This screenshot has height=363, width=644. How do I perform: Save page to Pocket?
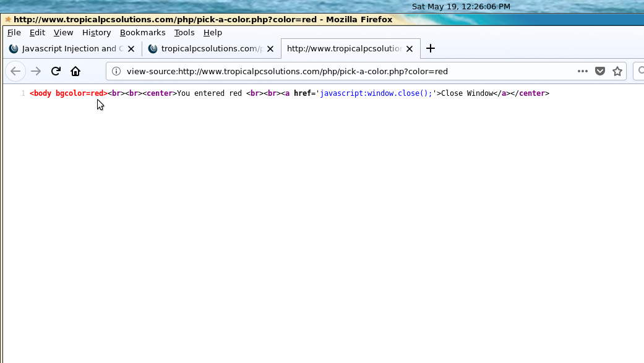coord(600,72)
